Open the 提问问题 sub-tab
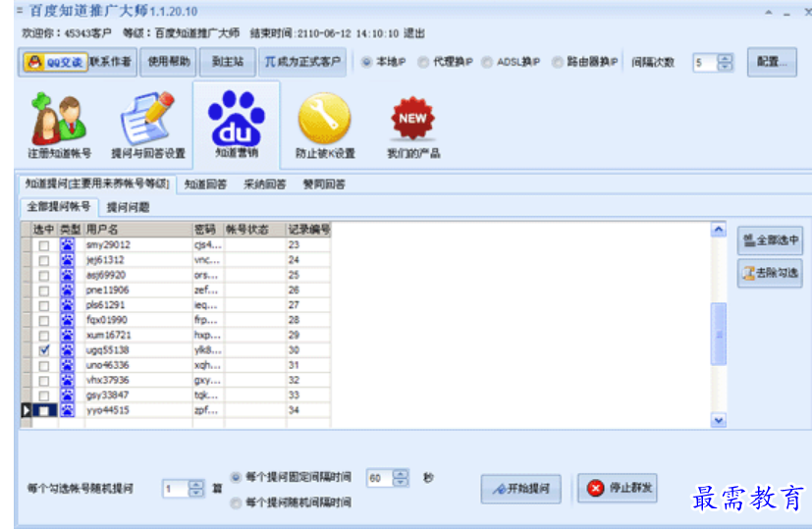The image size is (812, 529). click(x=128, y=207)
